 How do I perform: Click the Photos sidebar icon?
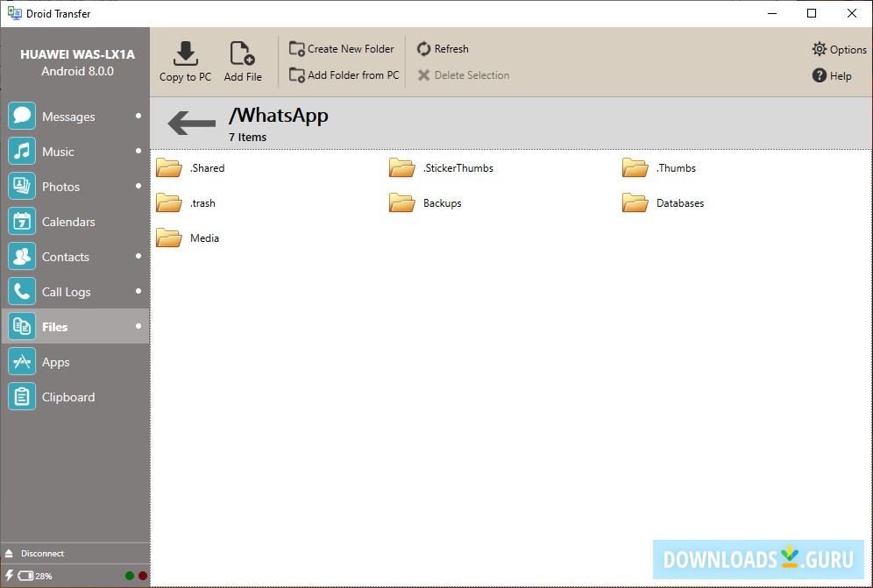point(22,186)
